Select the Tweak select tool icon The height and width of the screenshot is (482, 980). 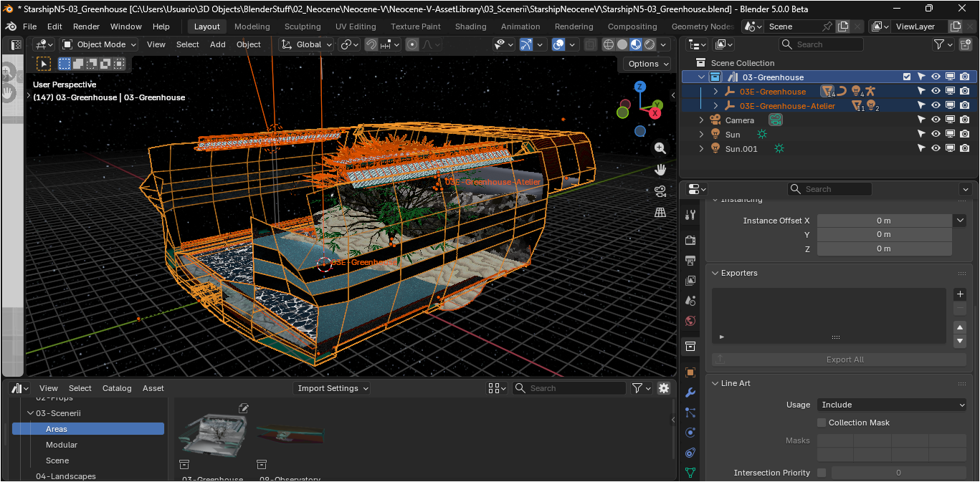(44, 64)
